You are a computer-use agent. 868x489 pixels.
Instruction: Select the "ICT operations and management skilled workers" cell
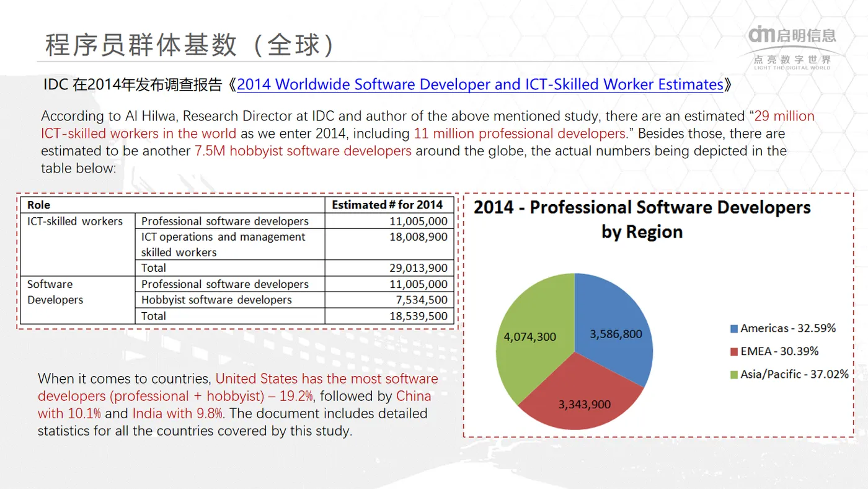230,244
